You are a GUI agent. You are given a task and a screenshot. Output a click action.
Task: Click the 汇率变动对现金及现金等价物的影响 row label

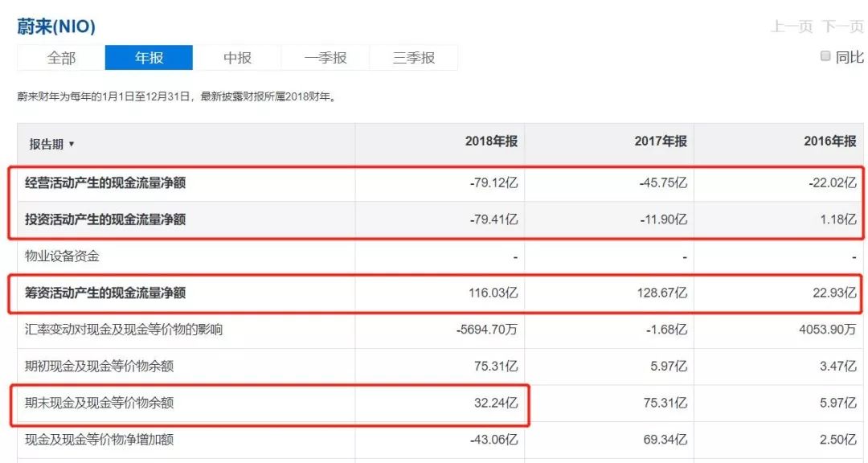point(124,330)
